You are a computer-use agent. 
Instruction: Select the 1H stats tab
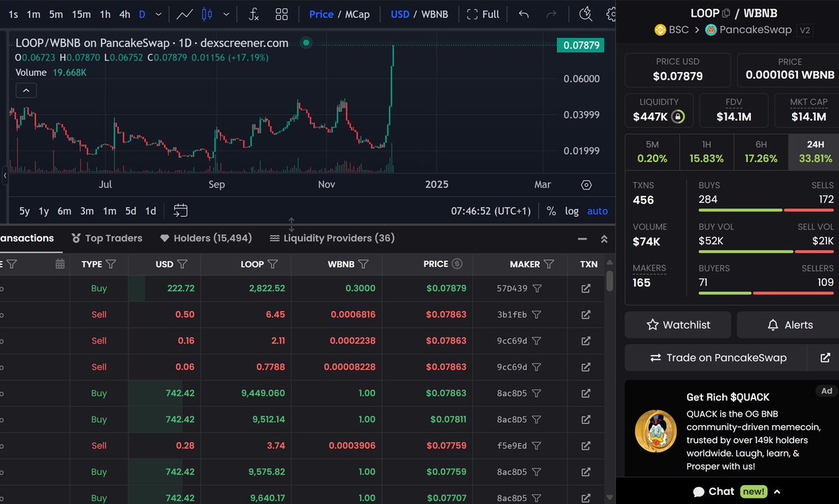[706, 152]
